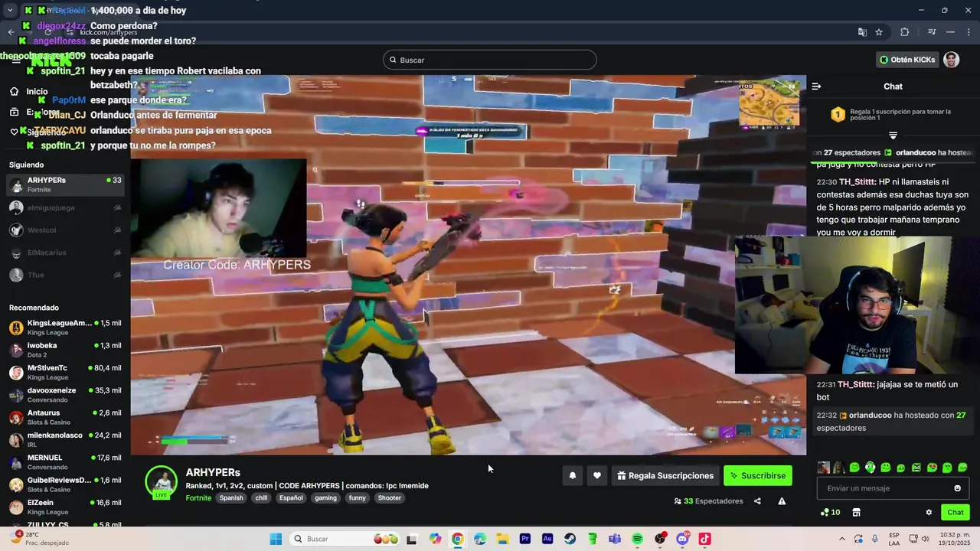This screenshot has height=551, width=980.
Task: Open davooxeneize recommended channel
Action: [65, 395]
